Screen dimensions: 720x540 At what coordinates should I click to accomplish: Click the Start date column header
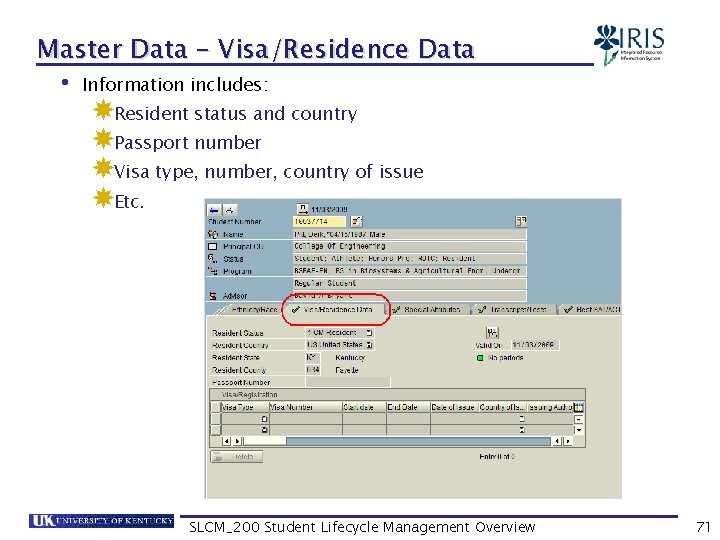click(x=364, y=407)
